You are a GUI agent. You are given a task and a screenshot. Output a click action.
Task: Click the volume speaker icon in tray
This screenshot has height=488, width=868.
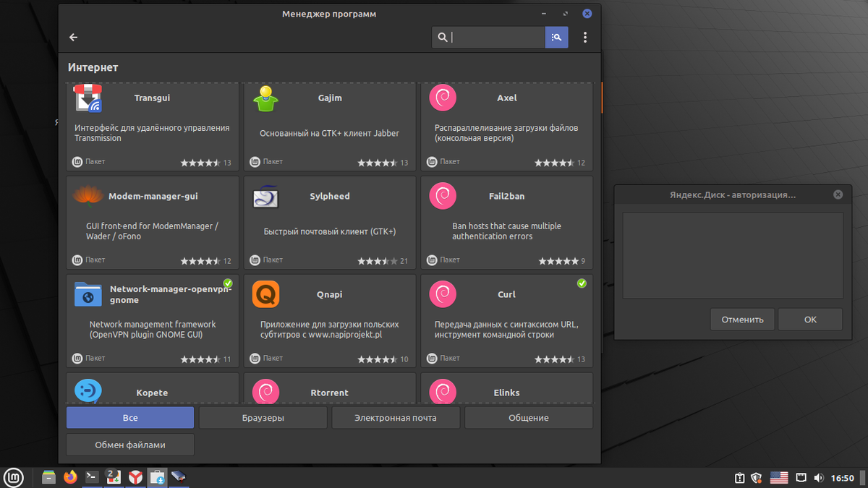click(x=819, y=477)
